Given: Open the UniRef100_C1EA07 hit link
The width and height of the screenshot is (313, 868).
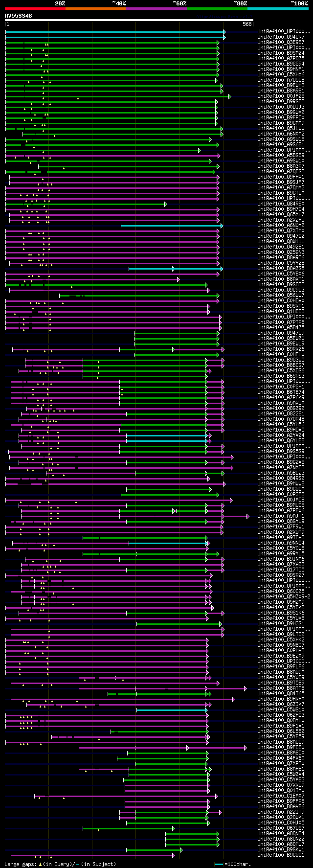Looking at the screenshot, I should 281,796.
